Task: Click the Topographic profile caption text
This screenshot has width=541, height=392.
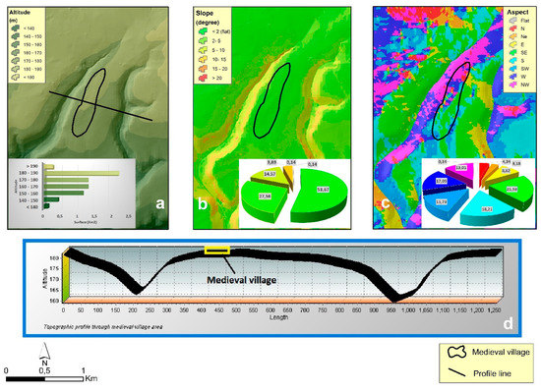Action: pyautogui.click(x=103, y=326)
